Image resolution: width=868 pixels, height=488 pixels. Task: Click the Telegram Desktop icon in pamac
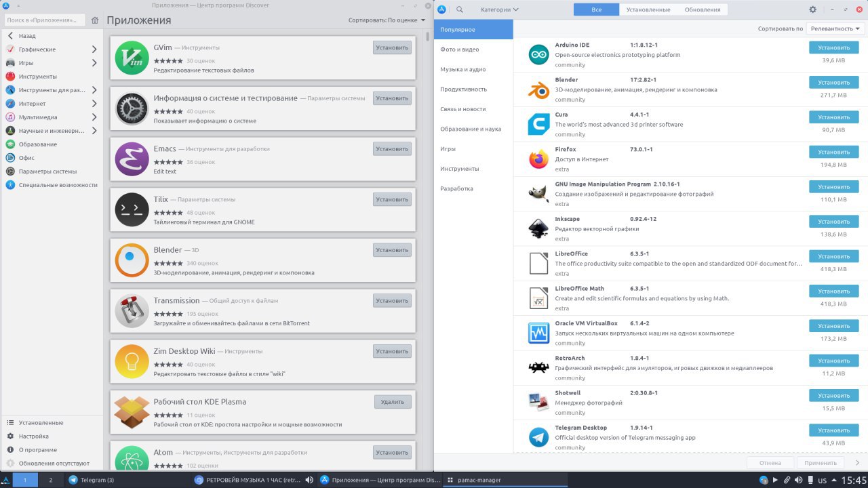tap(538, 438)
